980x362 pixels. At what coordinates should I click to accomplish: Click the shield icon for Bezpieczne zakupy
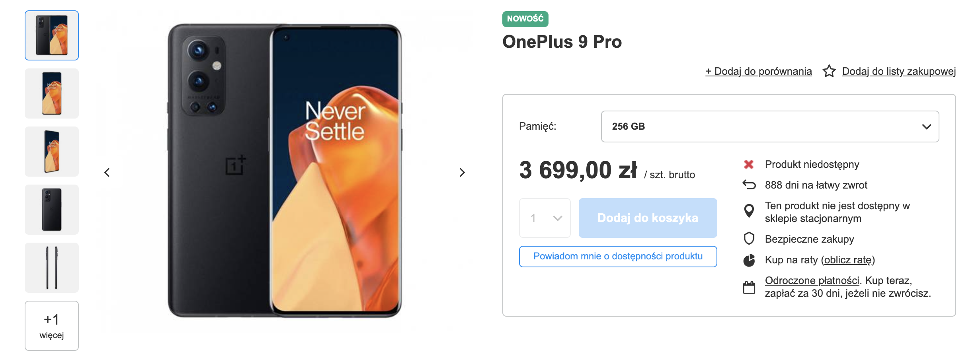tap(749, 239)
